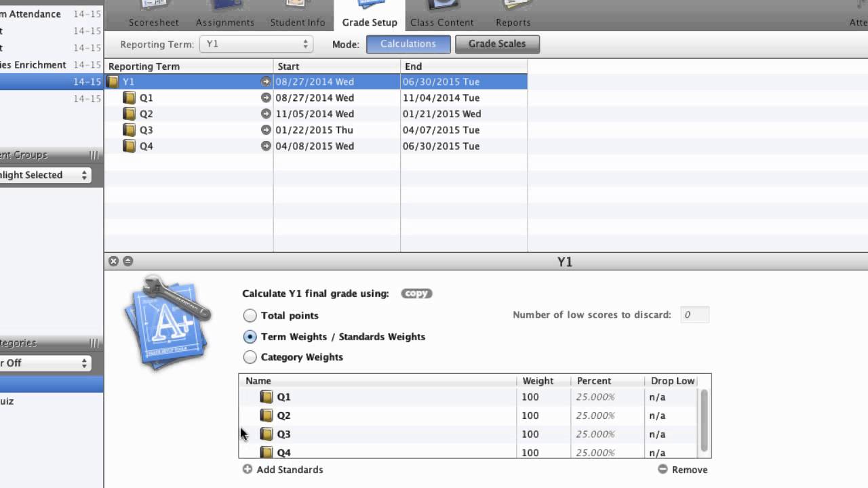Image resolution: width=868 pixels, height=488 pixels.
Task: Select the Enrichment class in the sidebar
Action: pos(52,65)
